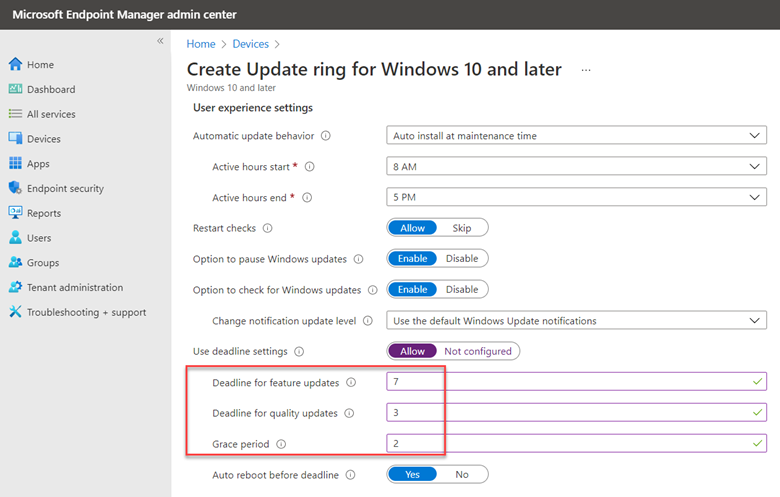
Task: Click the Deadline for feature updates field
Action: pos(576,382)
